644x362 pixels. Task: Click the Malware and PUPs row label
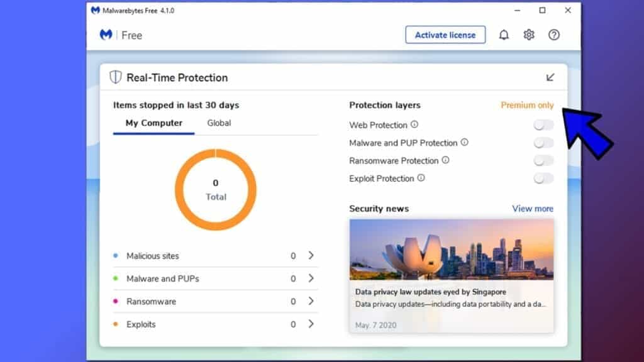163,278
